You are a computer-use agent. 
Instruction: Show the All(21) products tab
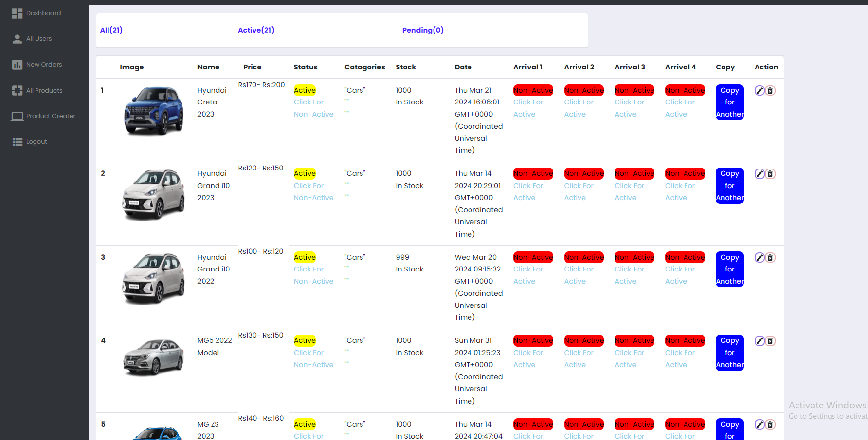click(x=111, y=30)
